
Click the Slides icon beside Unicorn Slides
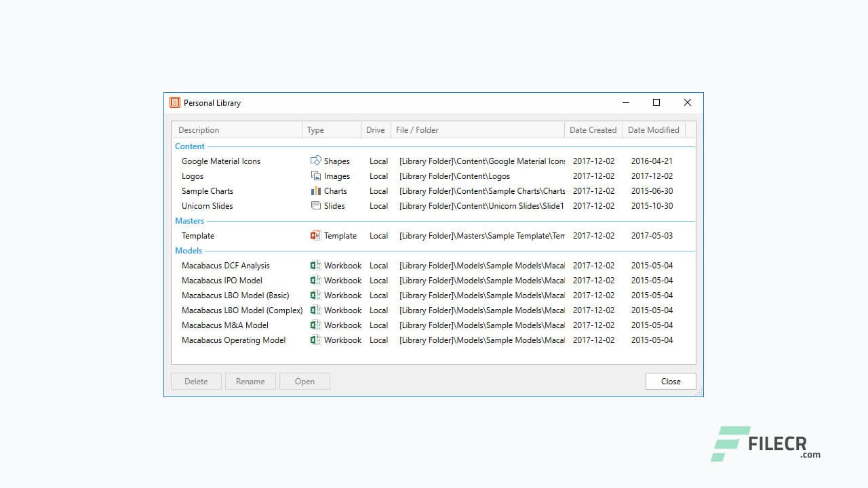pos(316,205)
